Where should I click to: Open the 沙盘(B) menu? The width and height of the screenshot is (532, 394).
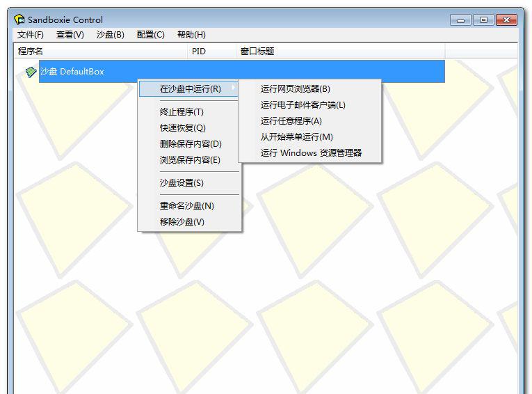click(111, 35)
